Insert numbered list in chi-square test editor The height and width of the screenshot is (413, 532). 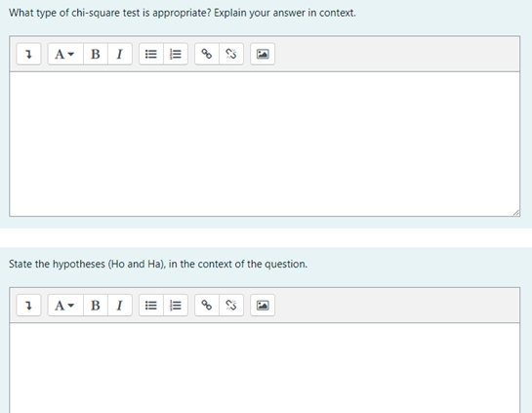(x=176, y=54)
